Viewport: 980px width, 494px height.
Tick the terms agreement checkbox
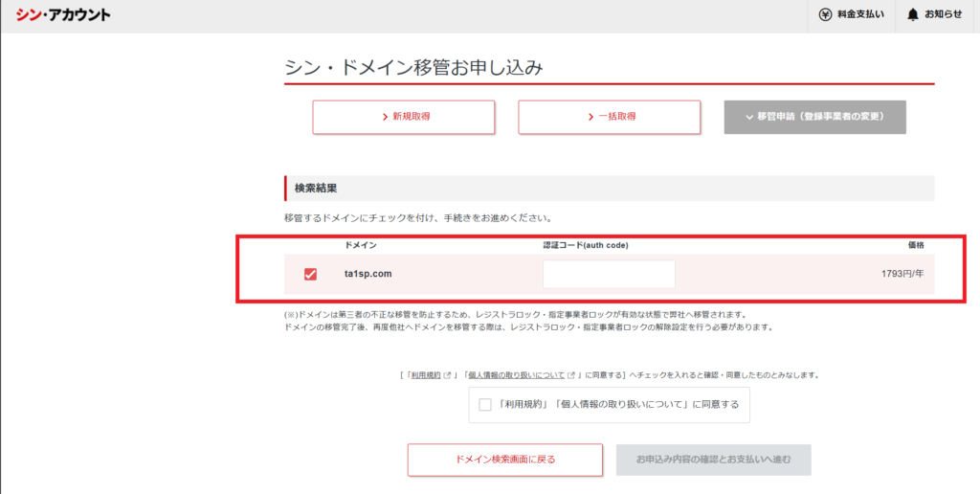tap(485, 405)
